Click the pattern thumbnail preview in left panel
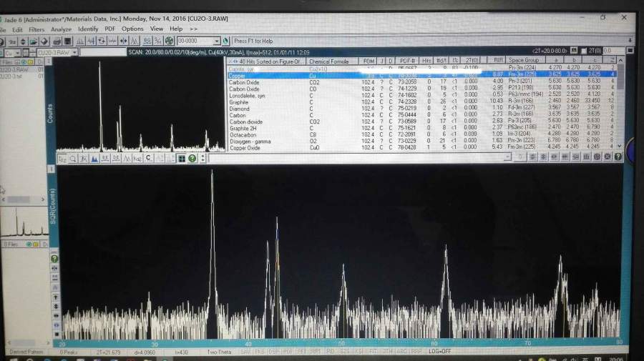The width and height of the screenshot is (644, 361). [24, 222]
